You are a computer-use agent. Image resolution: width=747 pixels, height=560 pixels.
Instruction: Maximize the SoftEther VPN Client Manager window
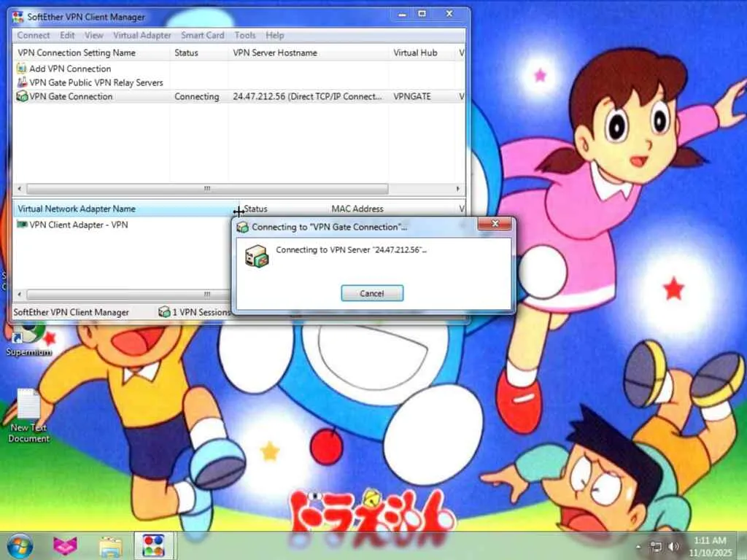tap(422, 15)
